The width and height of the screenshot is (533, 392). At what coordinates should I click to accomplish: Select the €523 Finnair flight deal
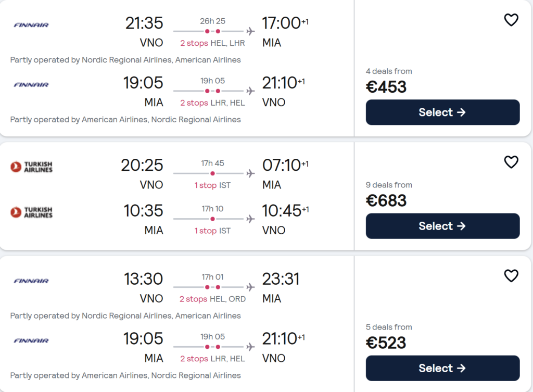442,368
